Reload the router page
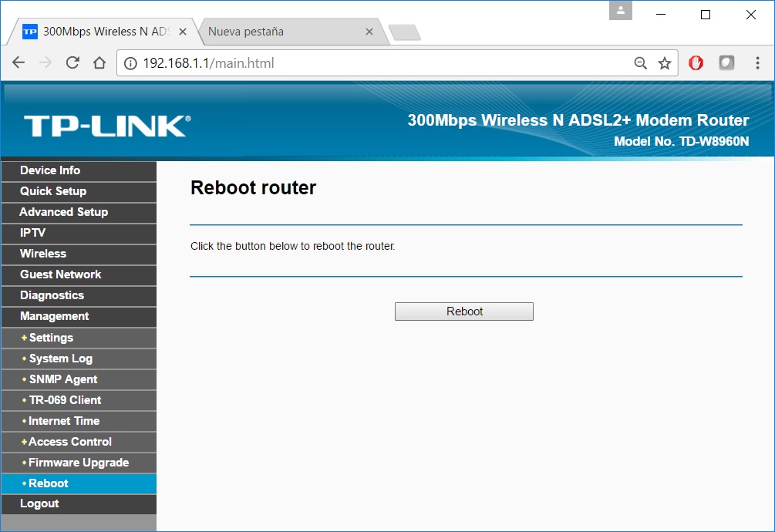 [x=72, y=62]
